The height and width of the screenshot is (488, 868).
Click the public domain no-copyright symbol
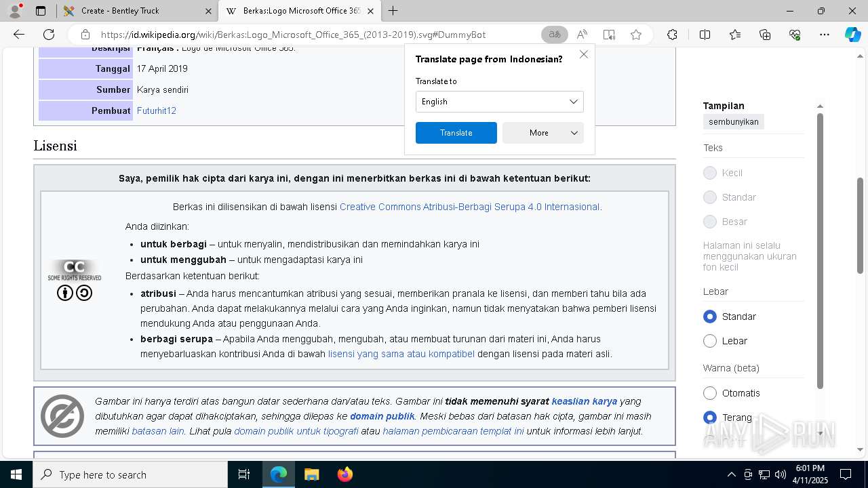[62, 416]
